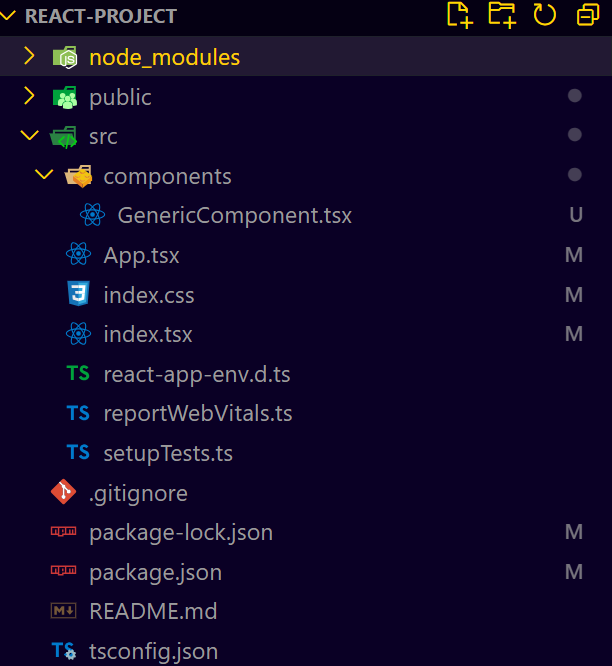Open reportWebVitals.ts file
The height and width of the screenshot is (666, 612).
pyautogui.click(x=198, y=414)
